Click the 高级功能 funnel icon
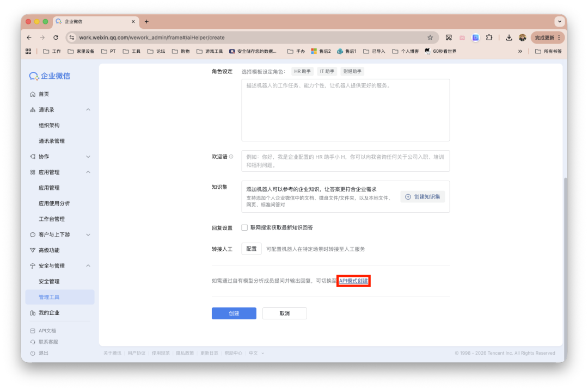Viewport: 588px width, 390px height. [x=34, y=250]
